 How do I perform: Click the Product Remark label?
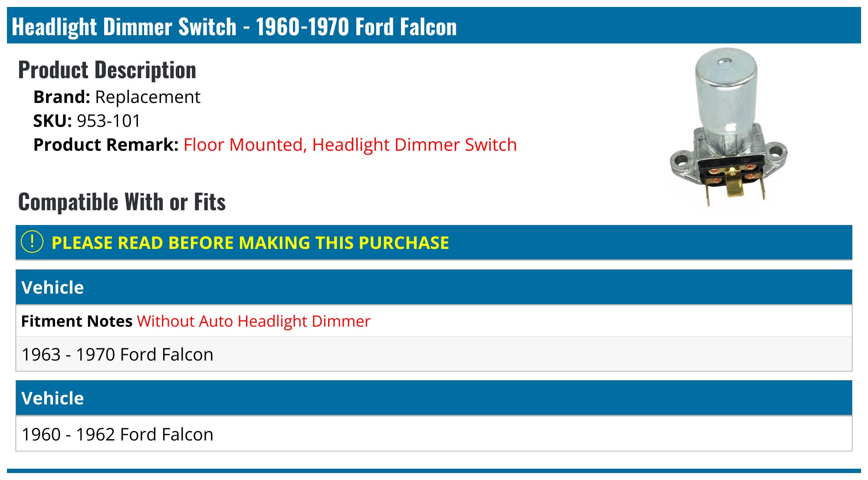pos(106,145)
